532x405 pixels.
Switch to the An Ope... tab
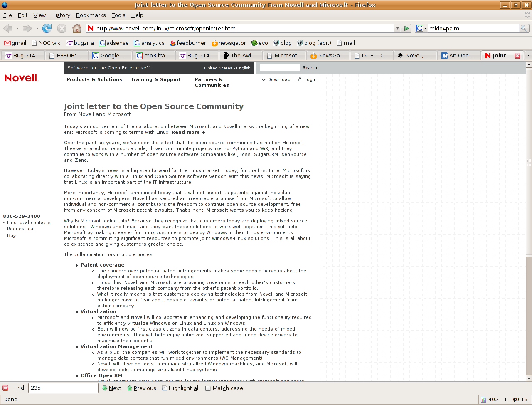(460, 55)
